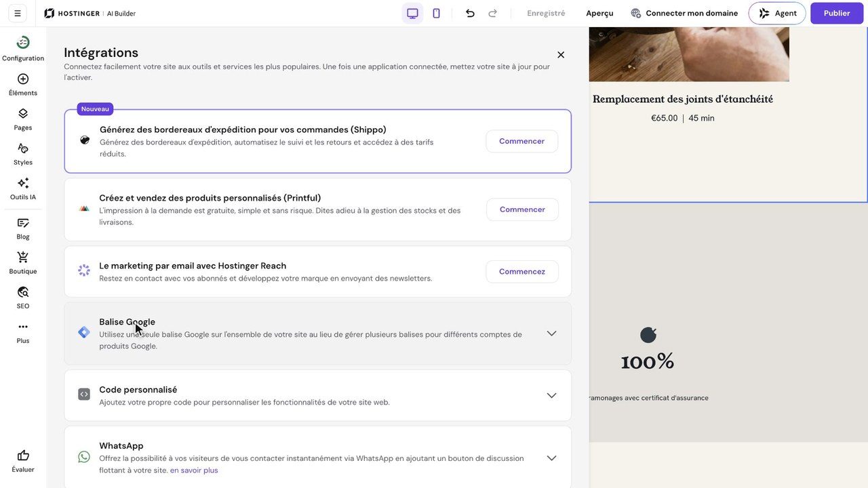Open the Styles panel
This screenshot has height=488, width=868.
[x=23, y=153]
